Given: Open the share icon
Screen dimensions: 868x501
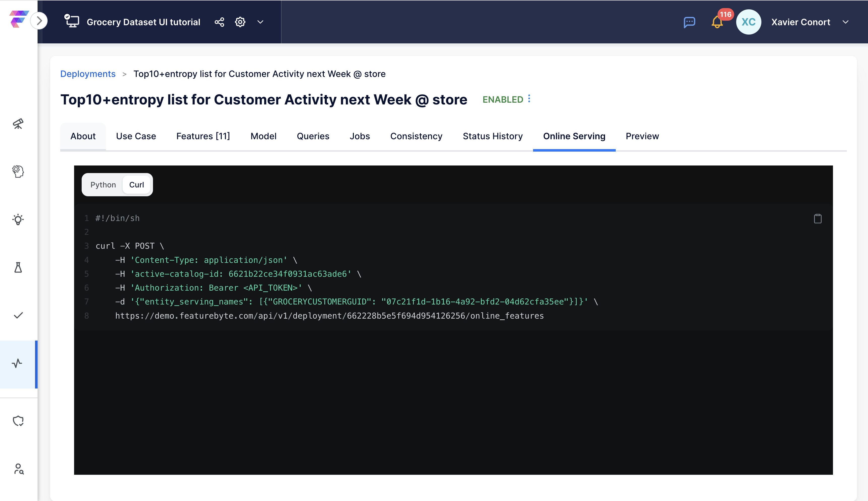Looking at the screenshot, I should point(219,22).
